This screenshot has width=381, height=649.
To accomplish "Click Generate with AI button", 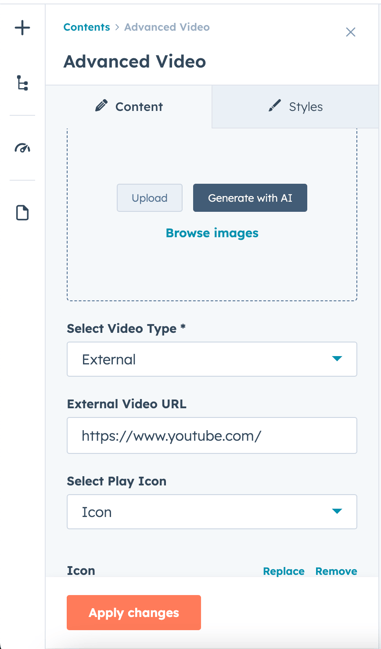I will (x=250, y=198).
